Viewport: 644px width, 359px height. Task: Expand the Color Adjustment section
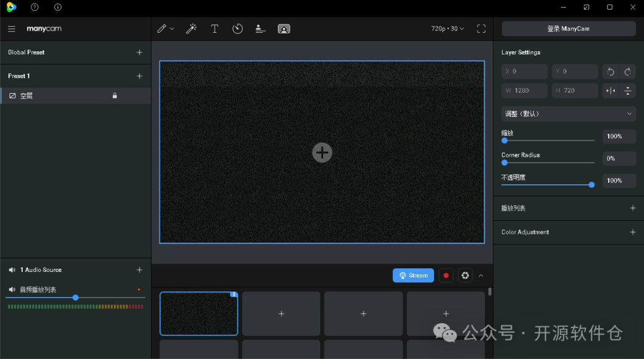point(633,232)
